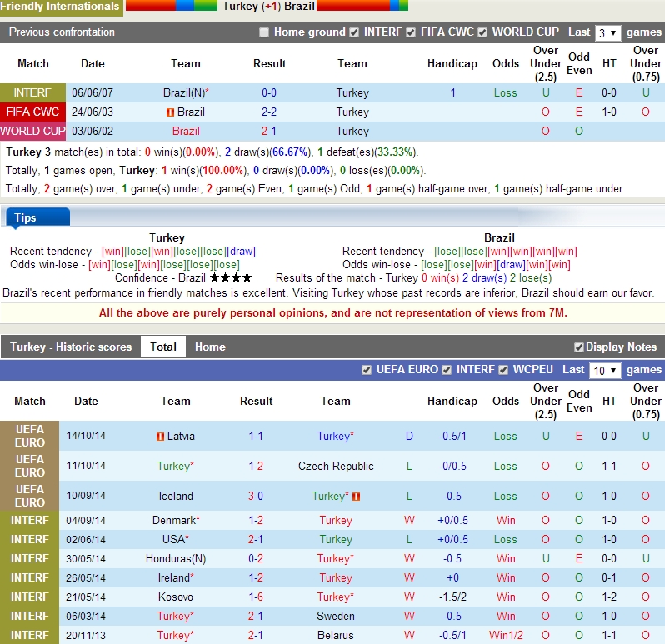Click the red Brazil team in 03/06/02 row
Image resolution: width=665 pixels, height=644 pixels.
pyautogui.click(x=186, y=131)
